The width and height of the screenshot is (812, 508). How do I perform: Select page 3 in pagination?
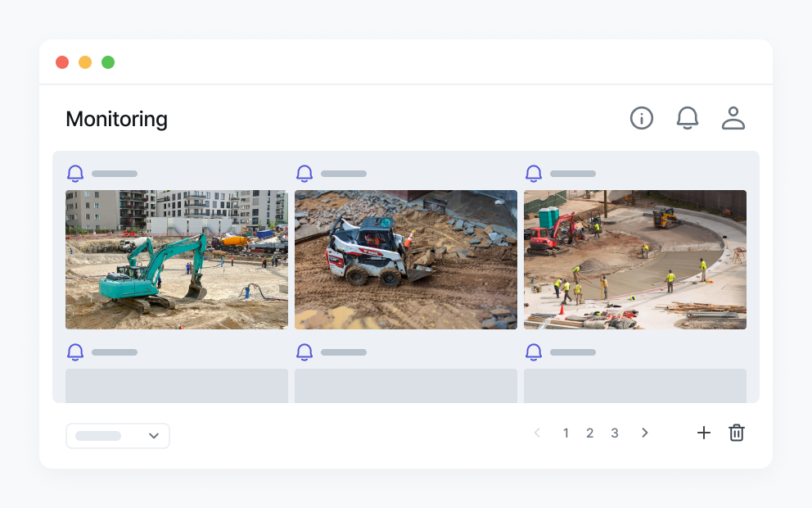click(615, 433)
